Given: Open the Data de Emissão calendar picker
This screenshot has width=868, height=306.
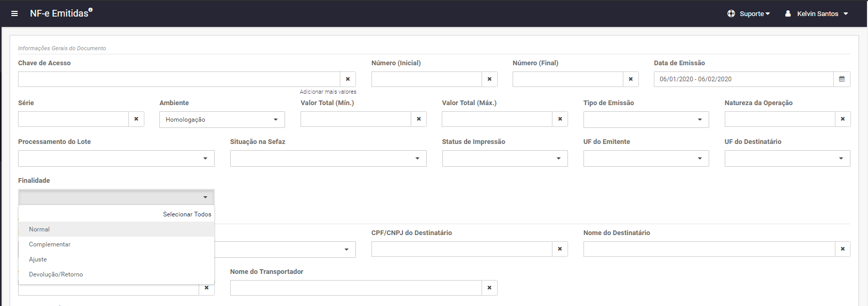Looking at the screenshot, I should (x=842, y=79).
